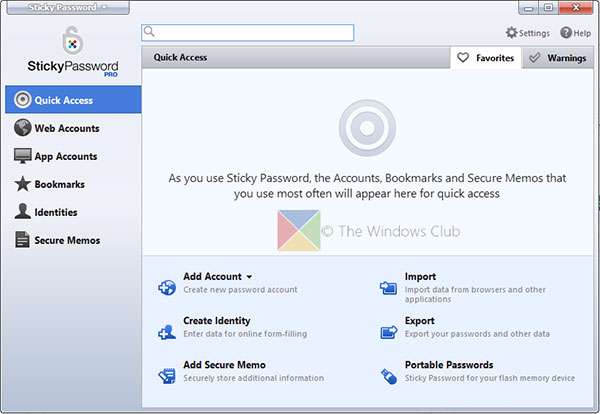Open Settings
The height and width of the screenshot is (414, 600).
click(x=528, y=33)
